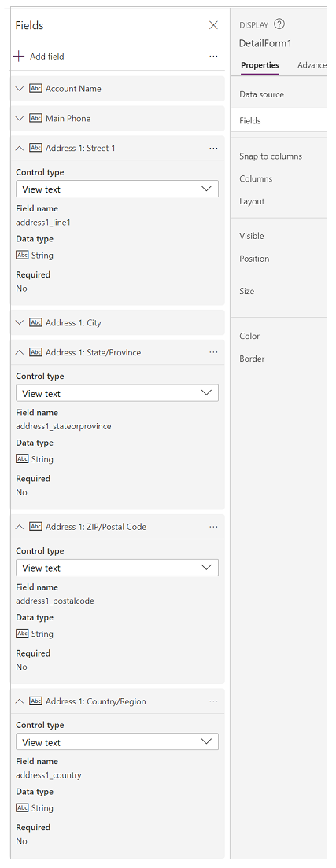This screenshot has height=868, width=336.
Task: Click Abc icon next to ZIP/Postal Code title
Action: coord(36,527)
